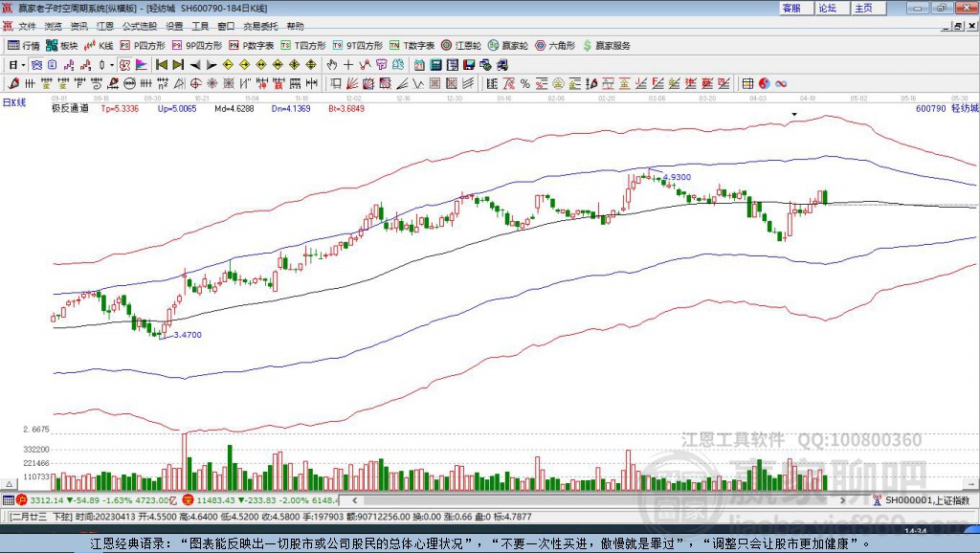Open the yin-yang tool icon

click(x=765, y=84)
